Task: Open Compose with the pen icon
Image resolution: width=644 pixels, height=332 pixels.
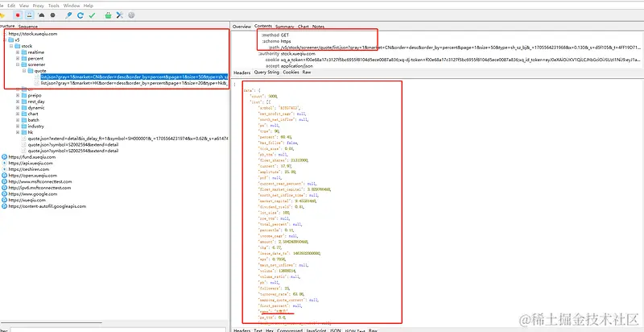Action: click(x=68, y=15)
